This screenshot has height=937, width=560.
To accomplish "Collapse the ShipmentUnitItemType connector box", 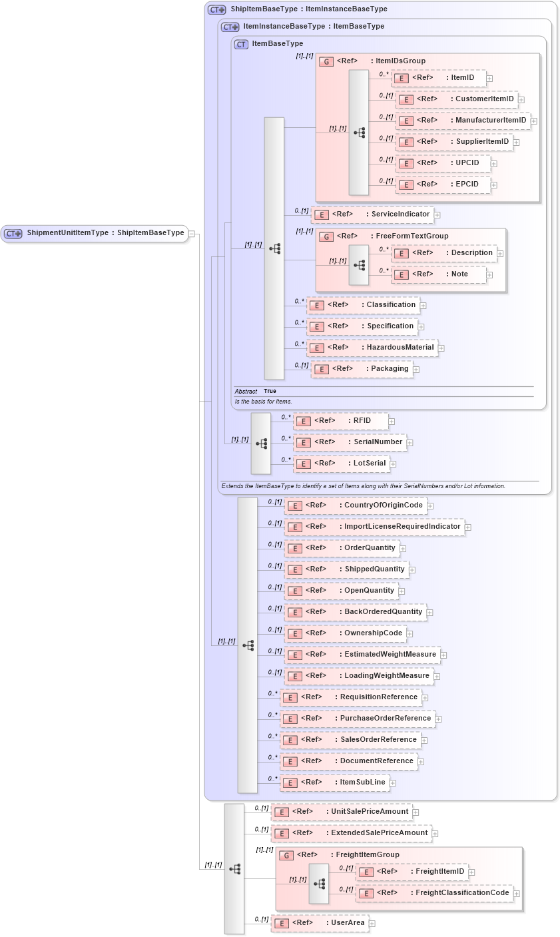I will [x=192, y=234].
